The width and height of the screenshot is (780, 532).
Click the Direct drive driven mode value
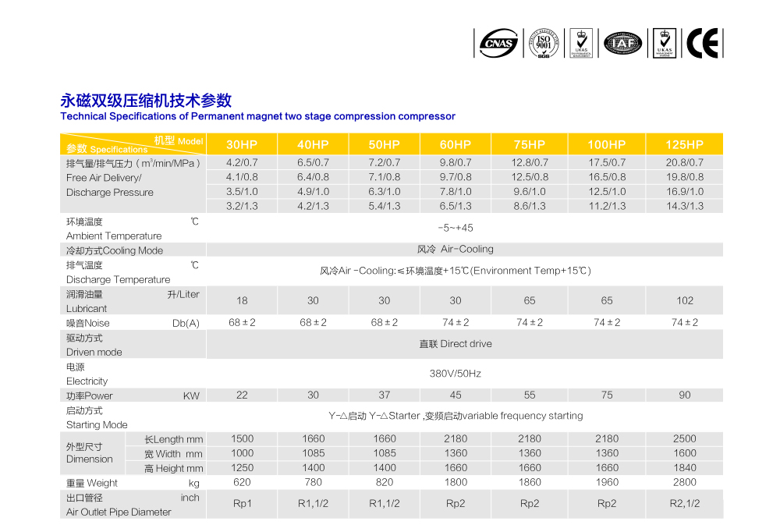(x=456, y=344)
